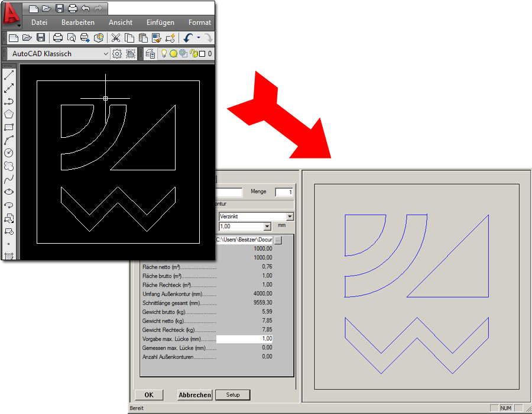Save the drawing via the Save icon
This screenshot has width=532, height=414.
click(41, 37)
